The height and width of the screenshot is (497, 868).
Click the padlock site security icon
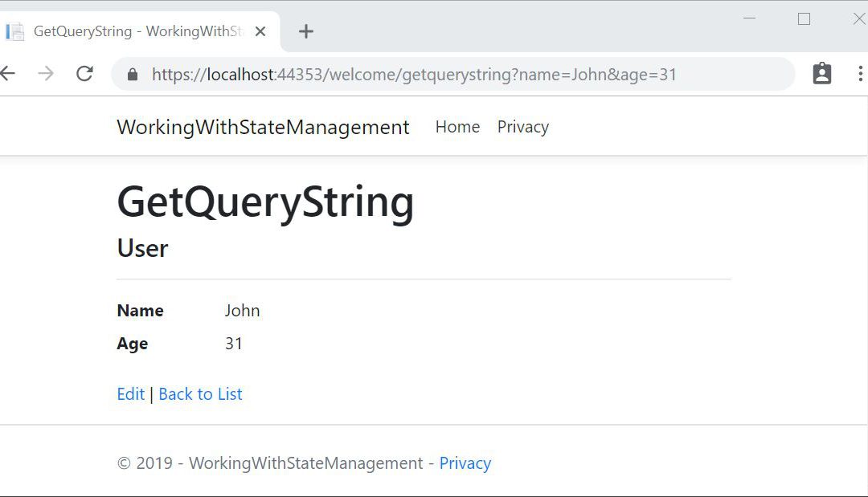pyautogui.click(x=133, y=75)
